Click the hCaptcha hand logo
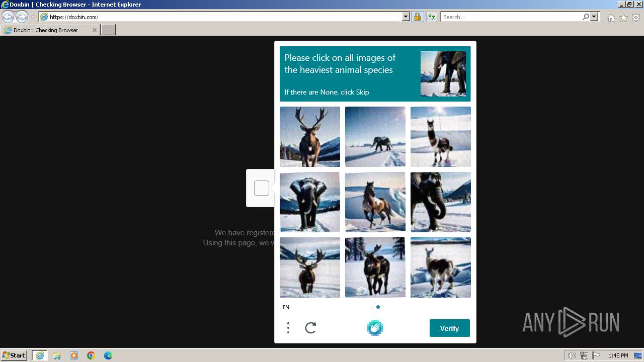 (375, 328)
